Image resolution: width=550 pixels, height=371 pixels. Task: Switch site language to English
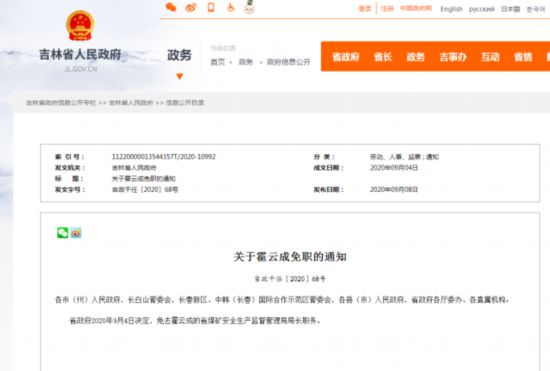451,9
